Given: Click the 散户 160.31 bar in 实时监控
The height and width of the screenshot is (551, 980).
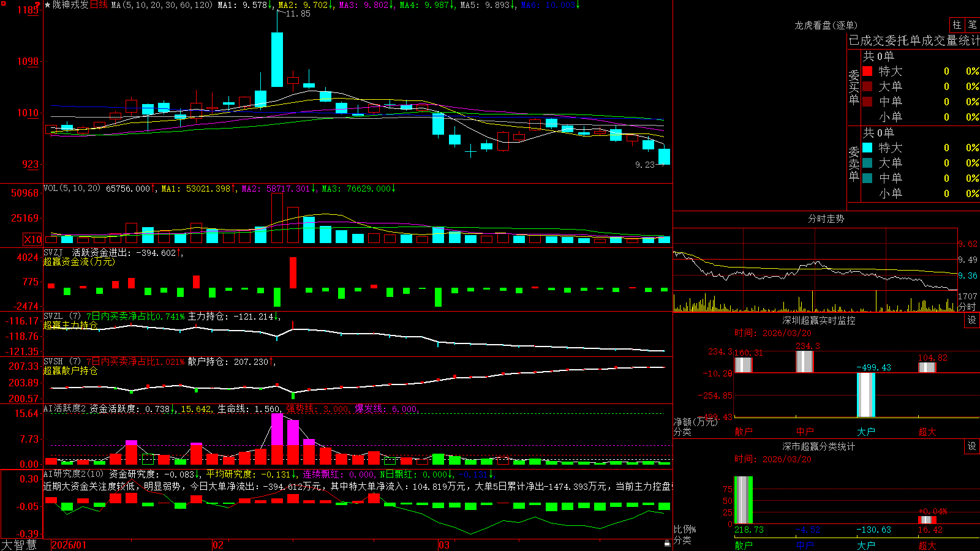Looking at the screenshot, I should [743, 364].
